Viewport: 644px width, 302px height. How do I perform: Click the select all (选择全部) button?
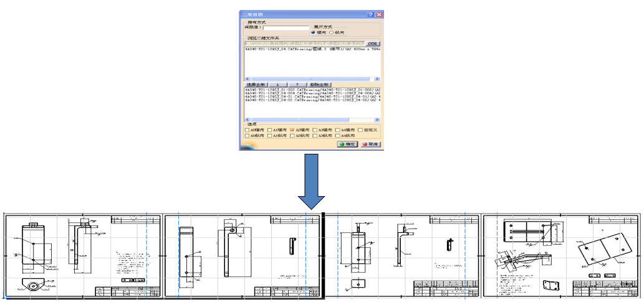(x=256, y=84)
